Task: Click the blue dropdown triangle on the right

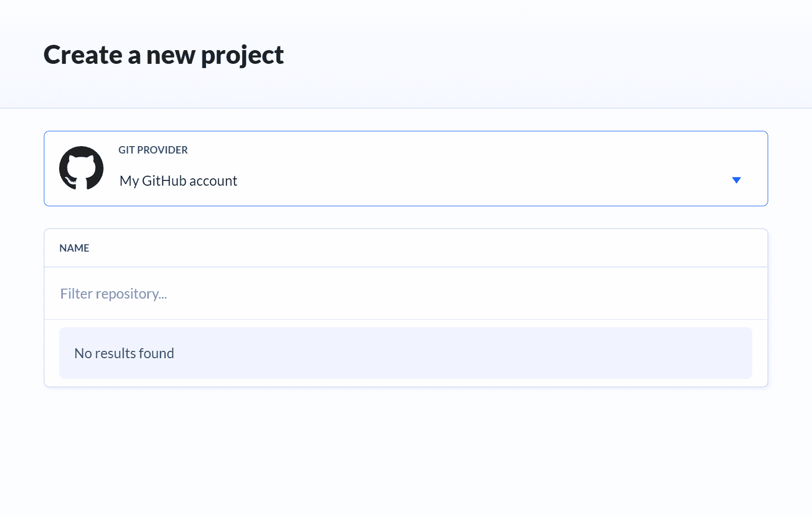Action: click(x=737, y=180)
